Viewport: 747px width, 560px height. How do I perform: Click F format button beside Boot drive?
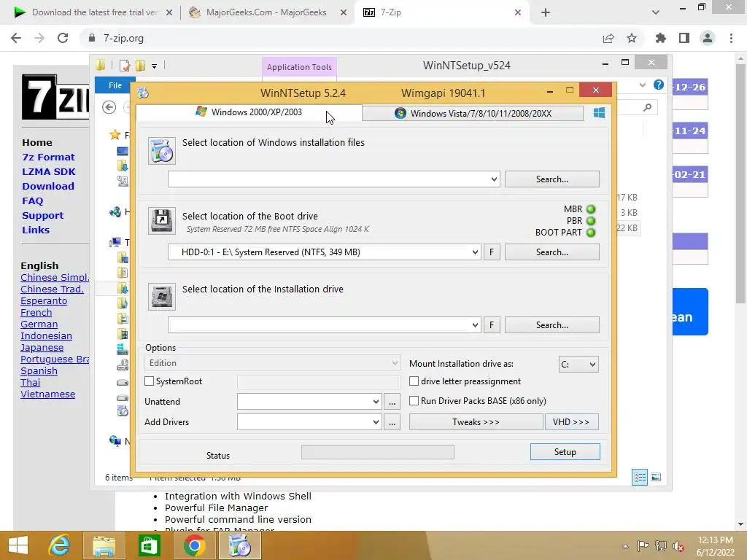pyautogui.click(x=492, y=252)
